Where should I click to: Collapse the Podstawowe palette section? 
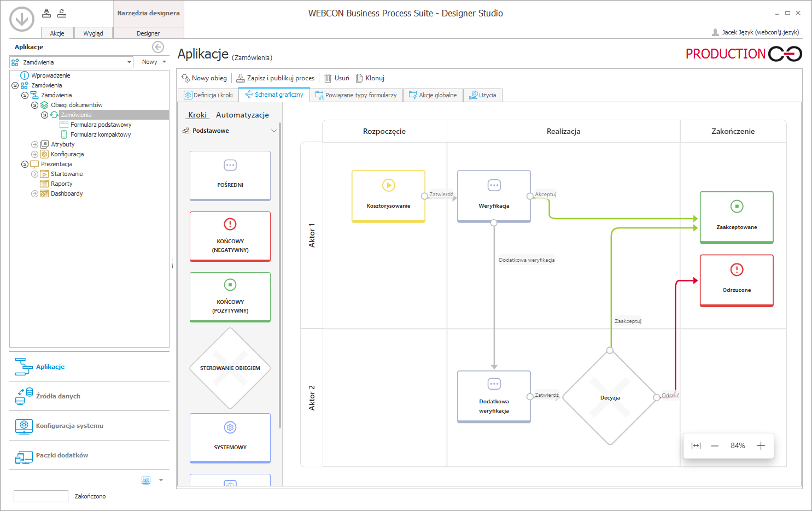click(x=274, y=131)
